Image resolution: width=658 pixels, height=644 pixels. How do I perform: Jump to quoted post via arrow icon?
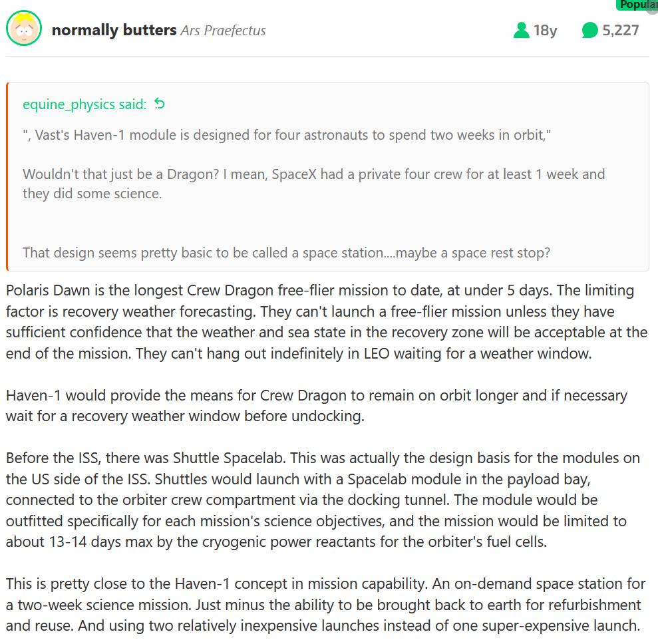160,103
